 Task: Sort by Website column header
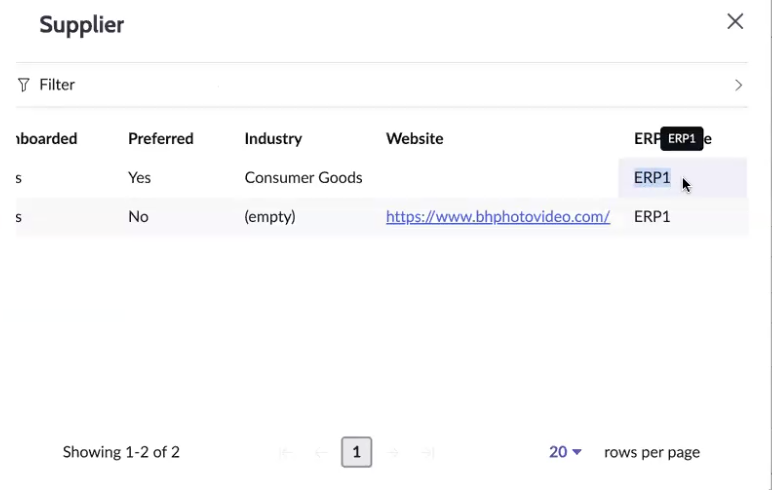(415, 139)
